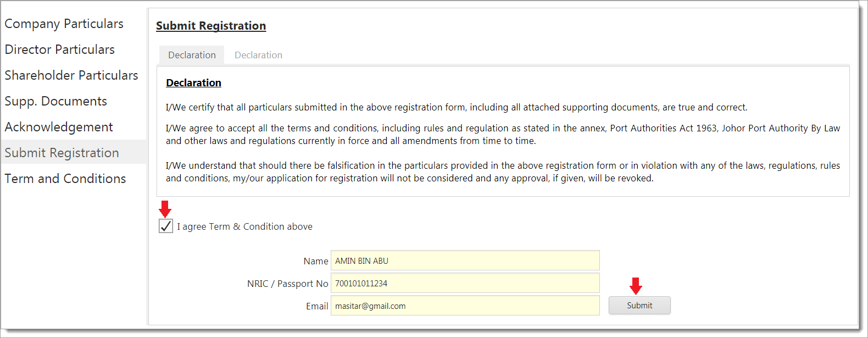This screenshot has width=868, height=338.
Task: Click the Name field containing AMIN BIN ABU
Action: [x=465, y=261]
